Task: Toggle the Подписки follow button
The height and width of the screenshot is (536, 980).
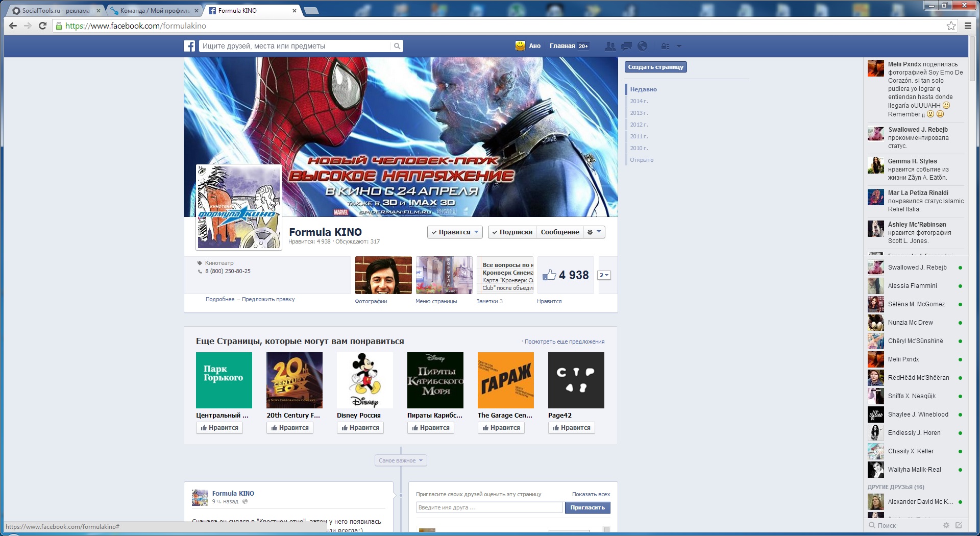Action: point(512,232)
